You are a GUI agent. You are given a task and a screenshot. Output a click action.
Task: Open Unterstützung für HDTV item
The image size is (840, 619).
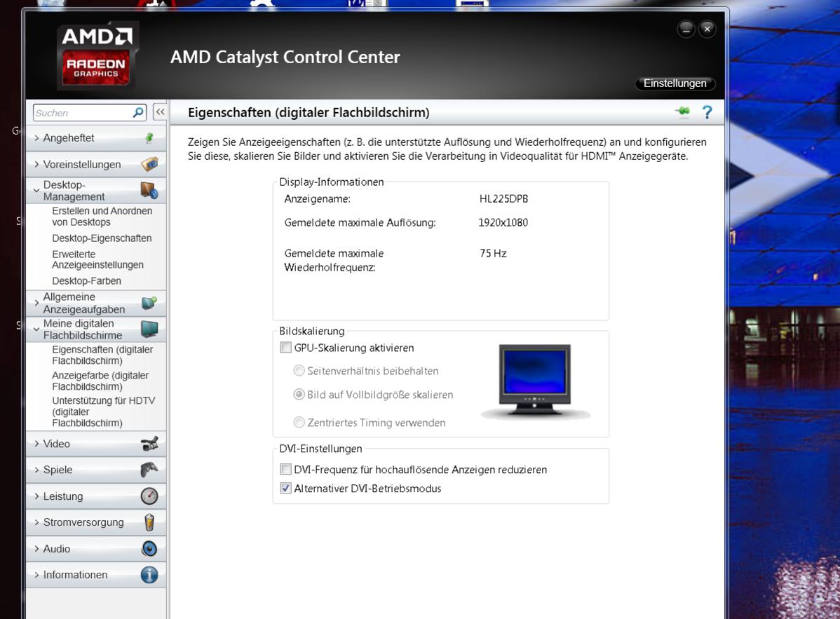103,411
